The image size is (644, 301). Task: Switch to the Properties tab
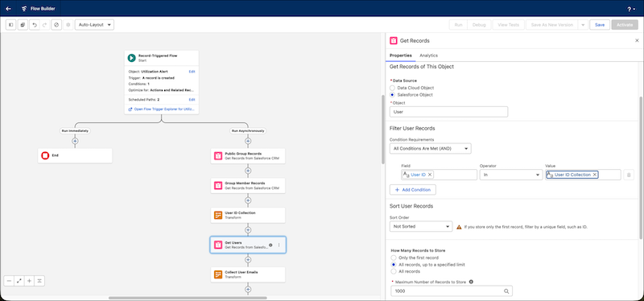[x=401, y=56]
